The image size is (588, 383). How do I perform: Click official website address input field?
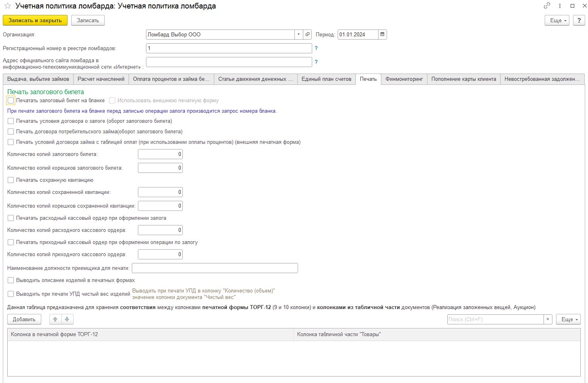coord(229,62)
